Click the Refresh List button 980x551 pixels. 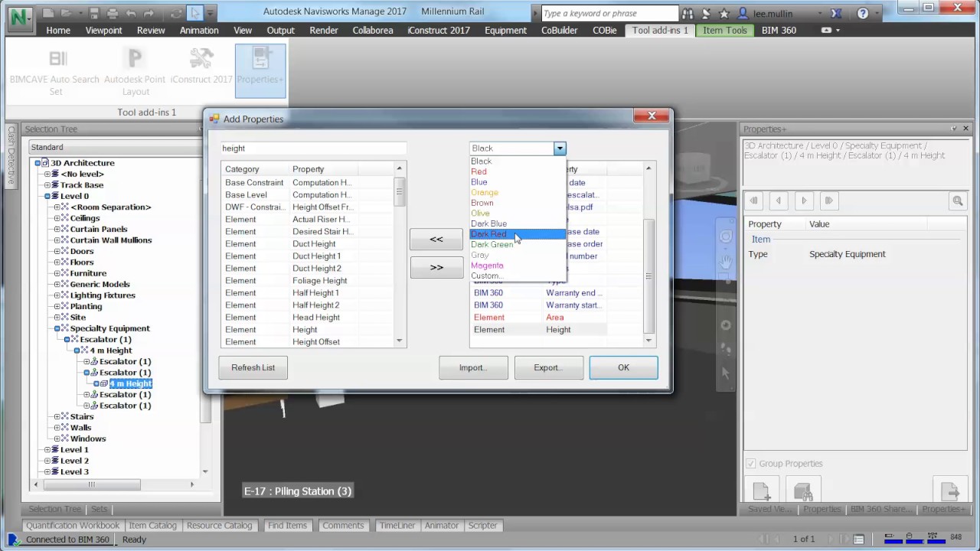pyautogui.click(x=253, y=367)
